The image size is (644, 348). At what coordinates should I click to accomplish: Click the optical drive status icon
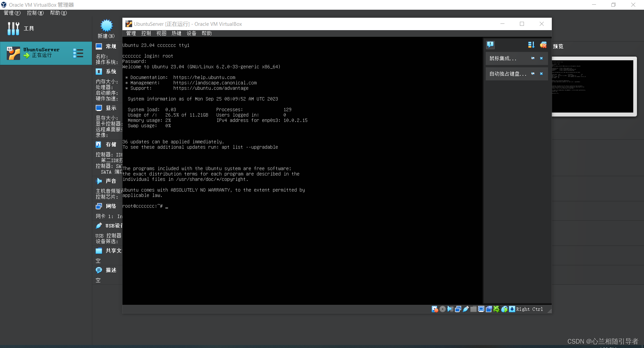pos(443,309)
